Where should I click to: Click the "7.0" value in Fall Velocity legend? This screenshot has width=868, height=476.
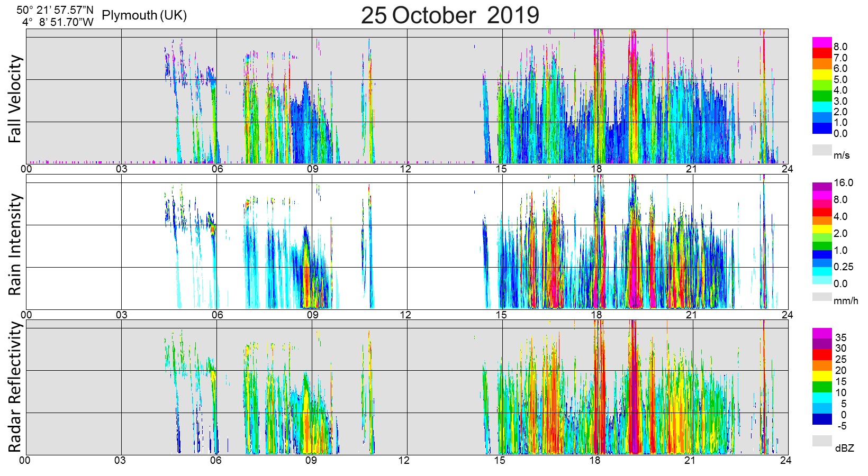click(840, 58)
